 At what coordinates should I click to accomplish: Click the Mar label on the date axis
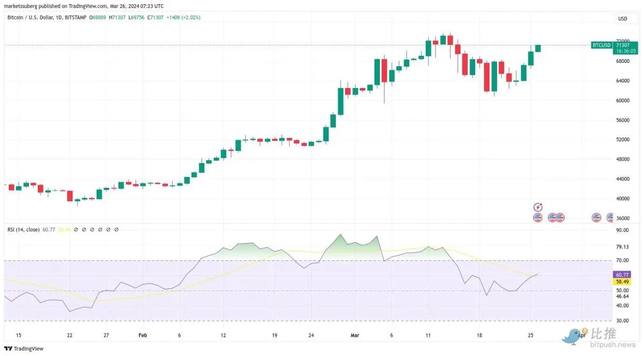tap(355, 335)
